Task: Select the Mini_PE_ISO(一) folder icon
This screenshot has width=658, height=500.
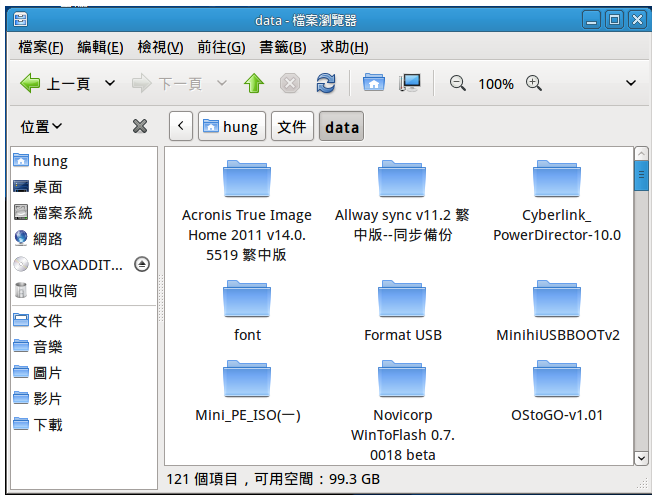Action: pos(247,379)
